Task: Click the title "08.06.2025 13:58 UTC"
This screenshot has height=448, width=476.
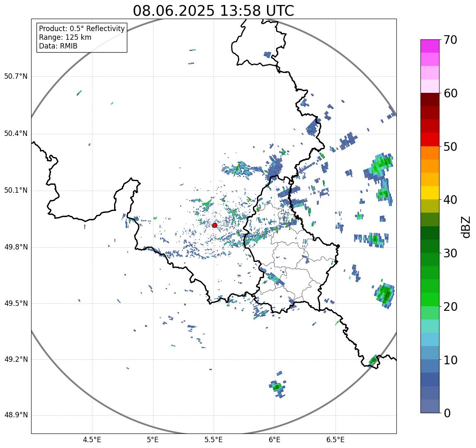Action: [214, 11]
